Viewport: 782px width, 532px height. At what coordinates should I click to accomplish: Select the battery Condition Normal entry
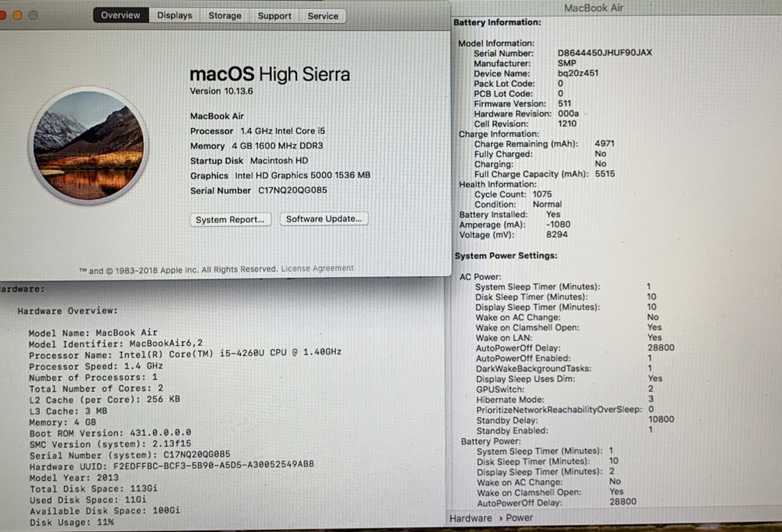coord(518,204)
